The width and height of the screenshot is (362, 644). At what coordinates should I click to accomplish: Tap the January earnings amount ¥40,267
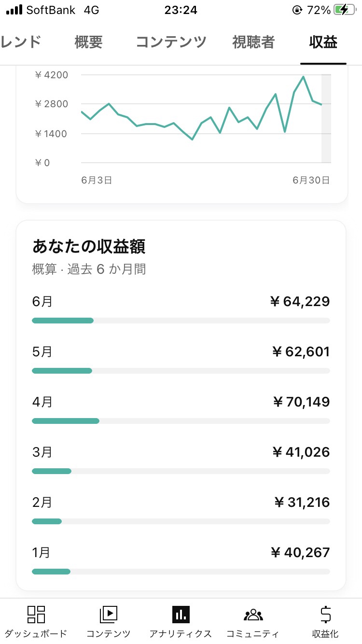(300, 553)
